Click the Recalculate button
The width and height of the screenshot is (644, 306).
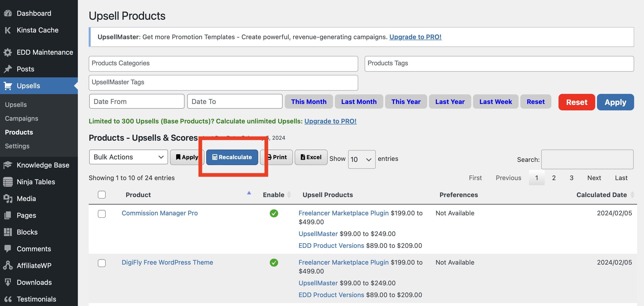[x=232, y=157]
